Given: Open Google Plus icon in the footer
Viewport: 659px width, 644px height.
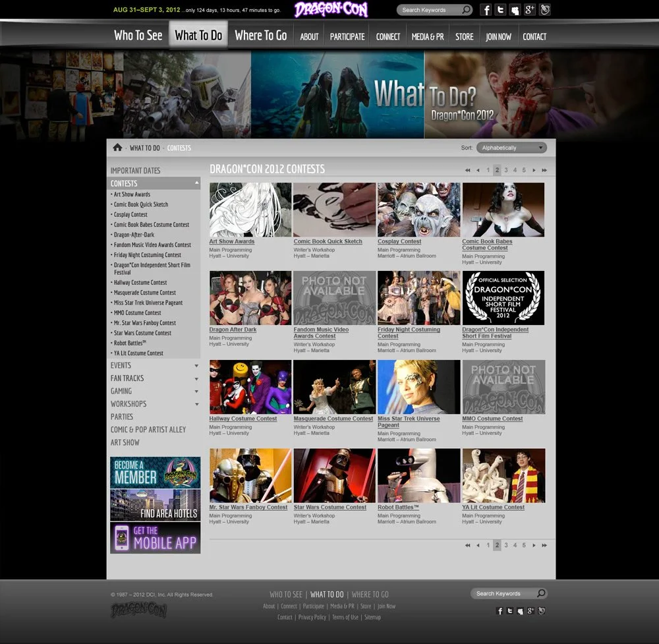Looking at the screenshot, I should point(530,611).
